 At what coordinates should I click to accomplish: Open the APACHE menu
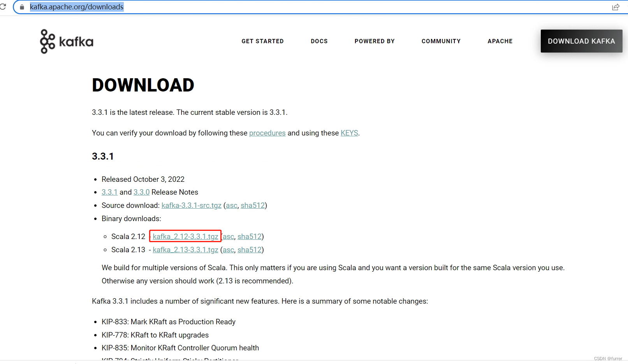[x=500, y=41]
